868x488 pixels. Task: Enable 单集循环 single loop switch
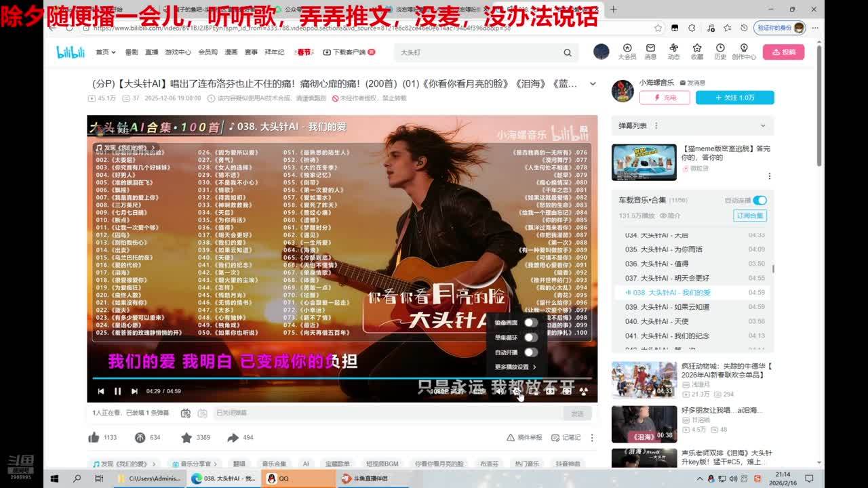click(530, 338)
